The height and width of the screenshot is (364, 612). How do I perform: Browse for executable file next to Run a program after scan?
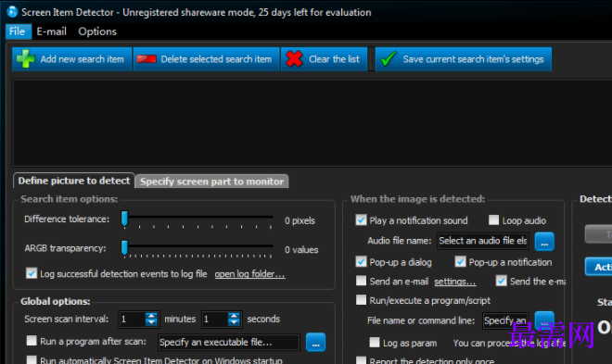pos(315,342)
